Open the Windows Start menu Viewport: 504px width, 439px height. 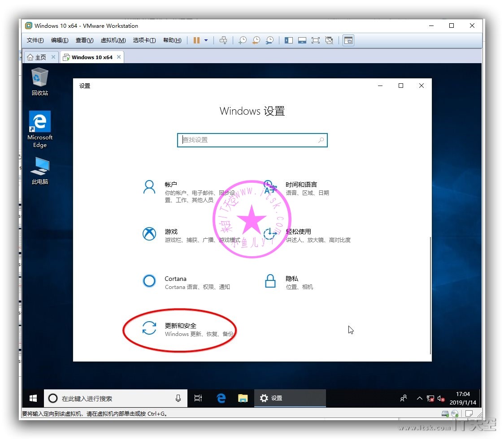point(33,399)
